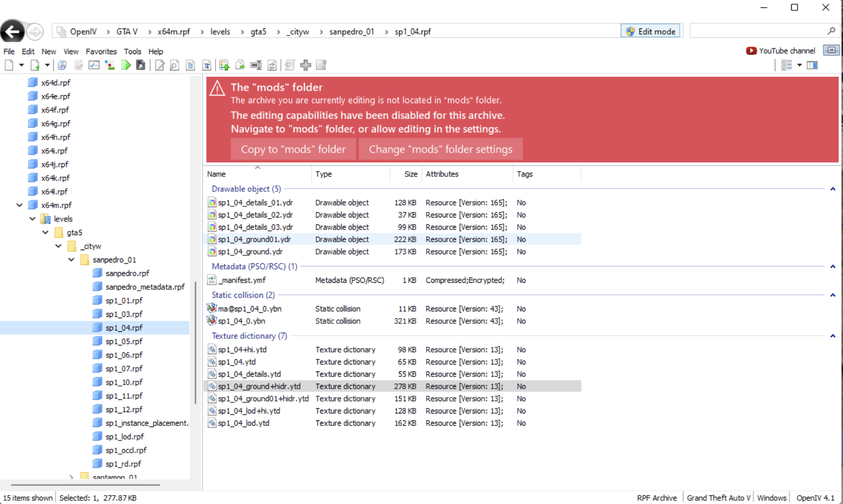Screen dimensions: 843x504
Task: Click the Replace swap-arrows toolbar icon
Action: (x=272, y=65)
